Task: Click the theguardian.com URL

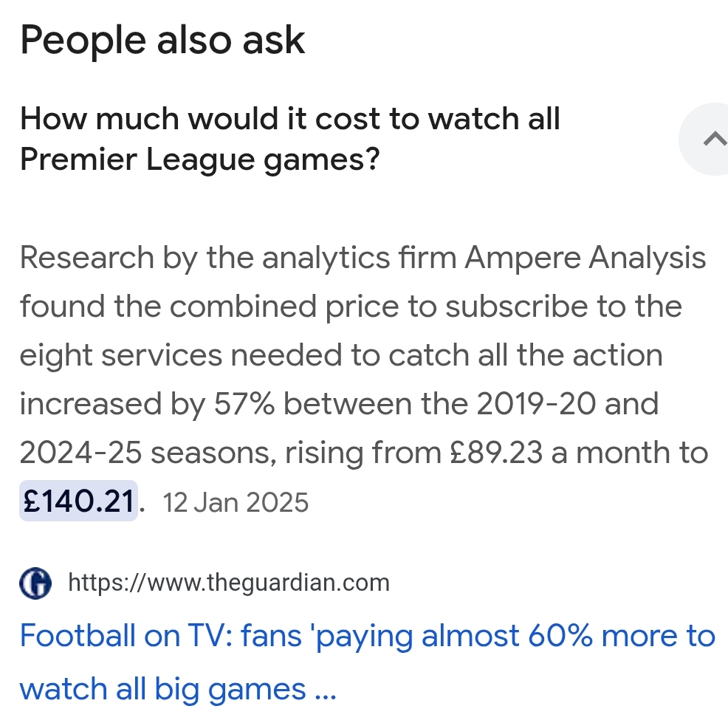Action: (228, 583)
